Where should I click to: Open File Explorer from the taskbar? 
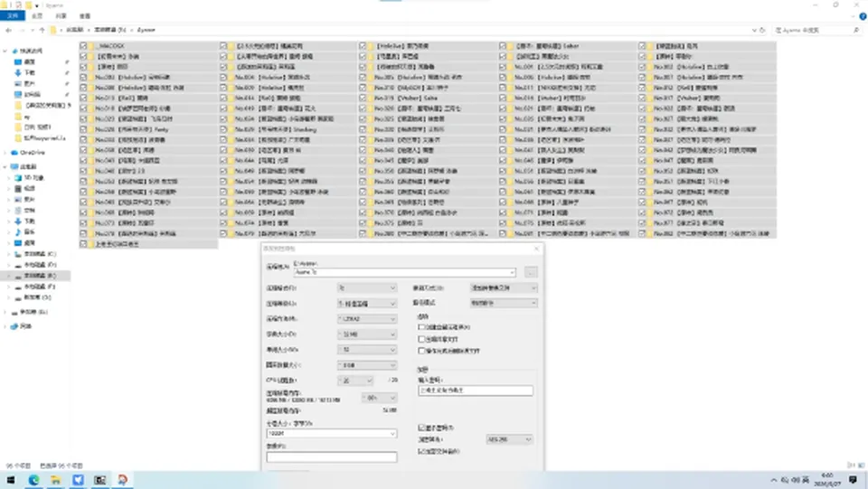click(56, 480)
